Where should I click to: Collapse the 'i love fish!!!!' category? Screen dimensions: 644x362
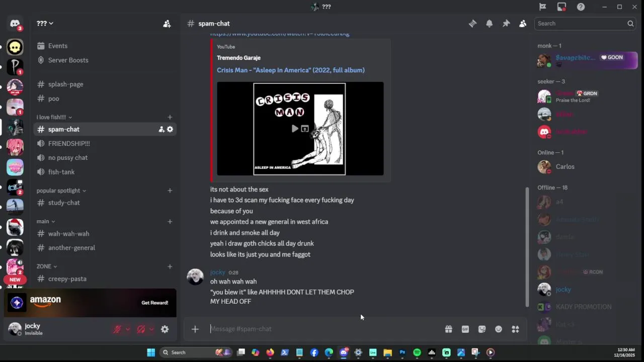pos(54,117)
